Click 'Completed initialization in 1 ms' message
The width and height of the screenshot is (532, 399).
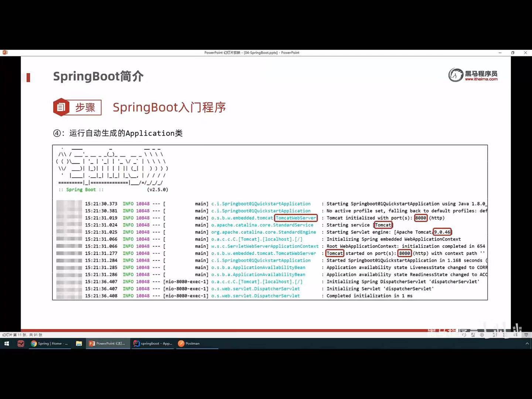[369, 296]
